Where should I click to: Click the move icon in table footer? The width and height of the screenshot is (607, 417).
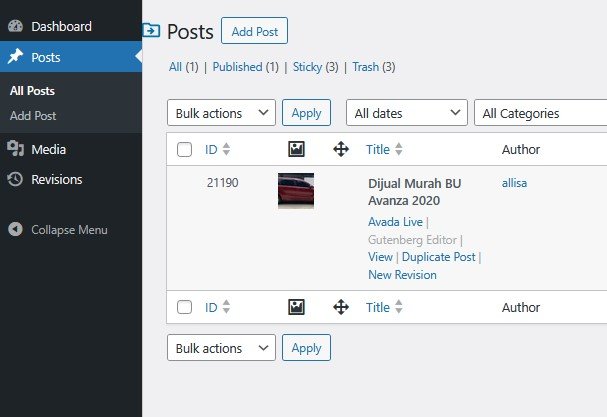[340, 307]
